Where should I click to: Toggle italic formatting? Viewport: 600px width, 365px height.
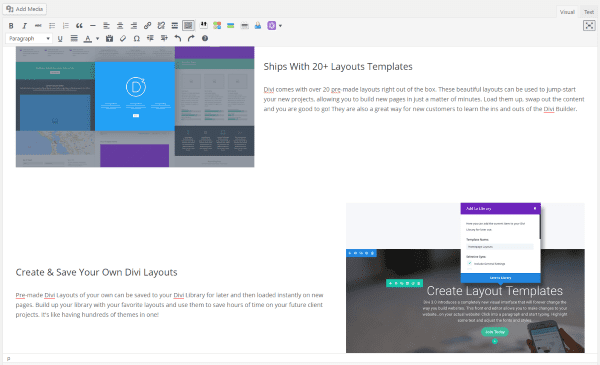[24, 26]
